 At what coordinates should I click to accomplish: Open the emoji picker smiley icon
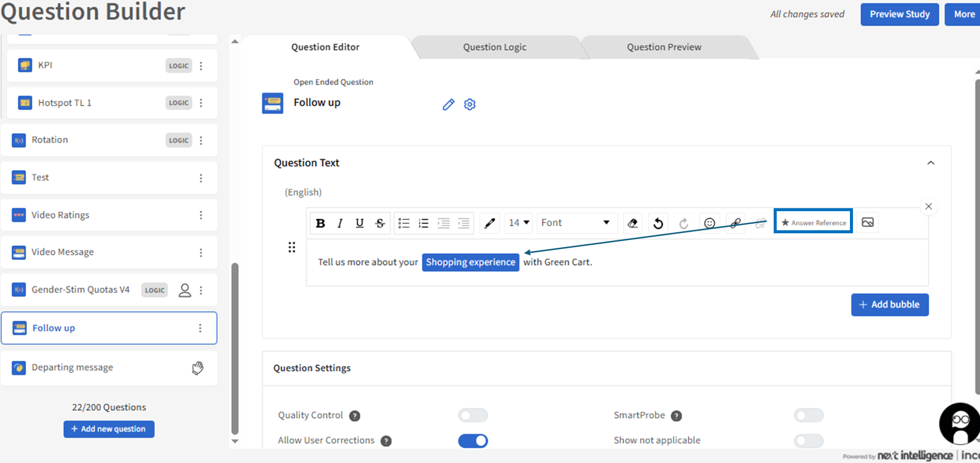pos(709,223)
